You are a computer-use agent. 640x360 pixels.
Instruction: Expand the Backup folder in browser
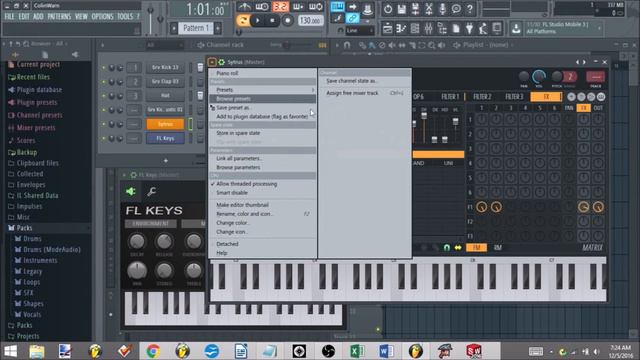pyautogui.click(x=27, y=152)
